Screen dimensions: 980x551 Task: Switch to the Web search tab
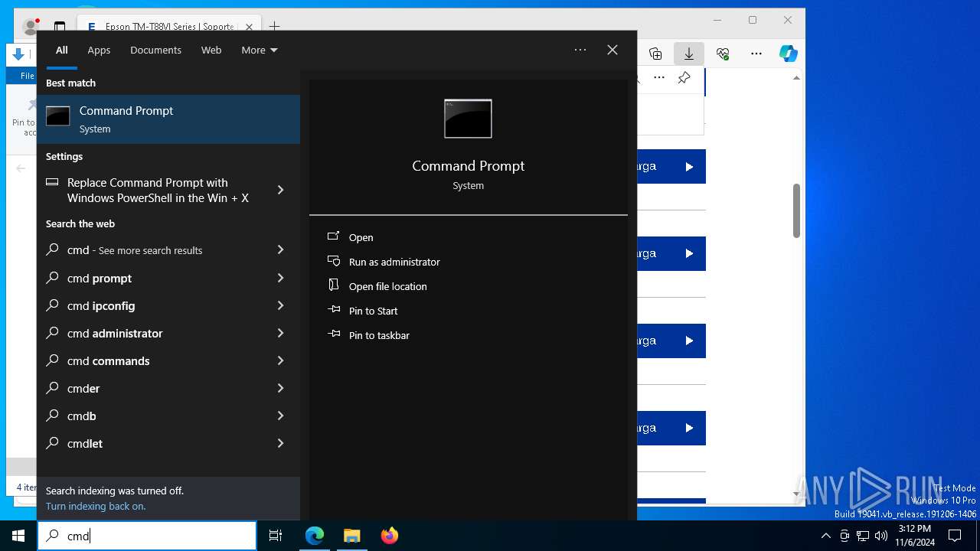pyautogui.click(x=211, y=50)
